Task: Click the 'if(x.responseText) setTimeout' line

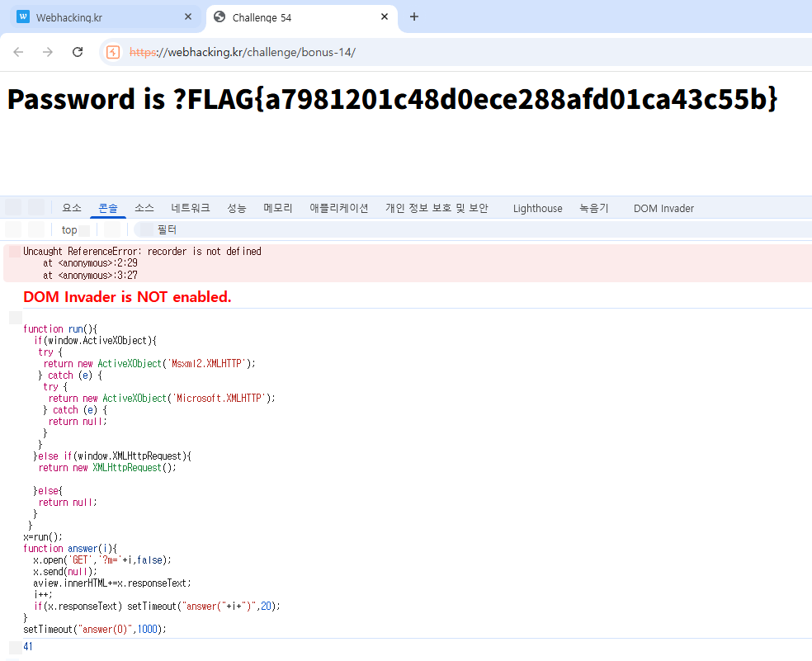Action: [157, 606]
